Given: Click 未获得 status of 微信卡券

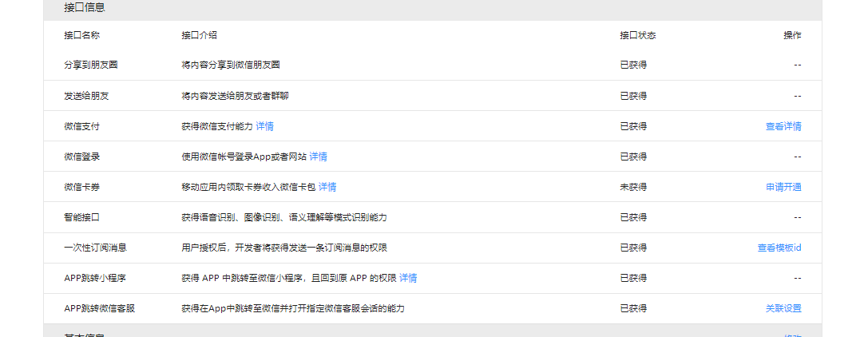Looking at the screenshot, I should click(x=633, y=187).
